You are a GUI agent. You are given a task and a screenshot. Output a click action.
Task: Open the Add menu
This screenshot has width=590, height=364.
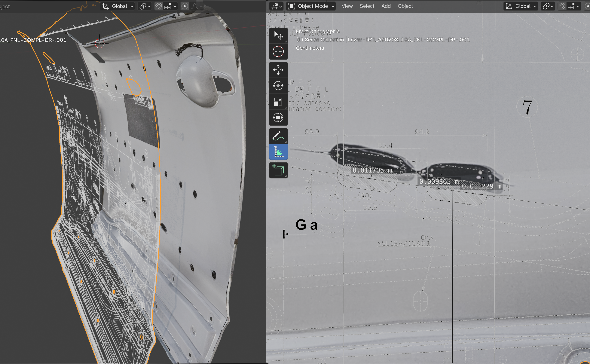(386, 6)
